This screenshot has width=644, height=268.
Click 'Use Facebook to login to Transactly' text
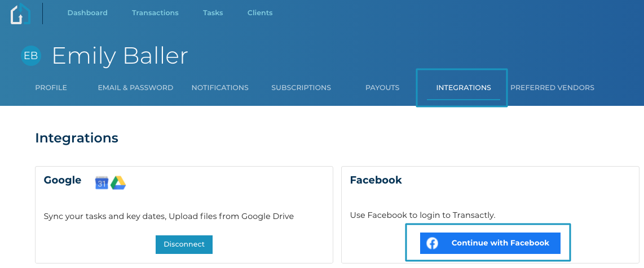tap(422, 215)
